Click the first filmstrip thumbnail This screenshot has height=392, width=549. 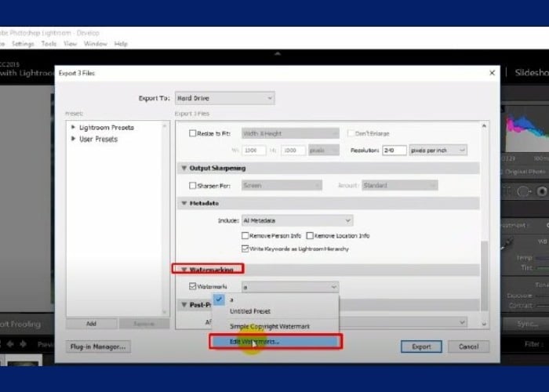click(x=23, y=361)
